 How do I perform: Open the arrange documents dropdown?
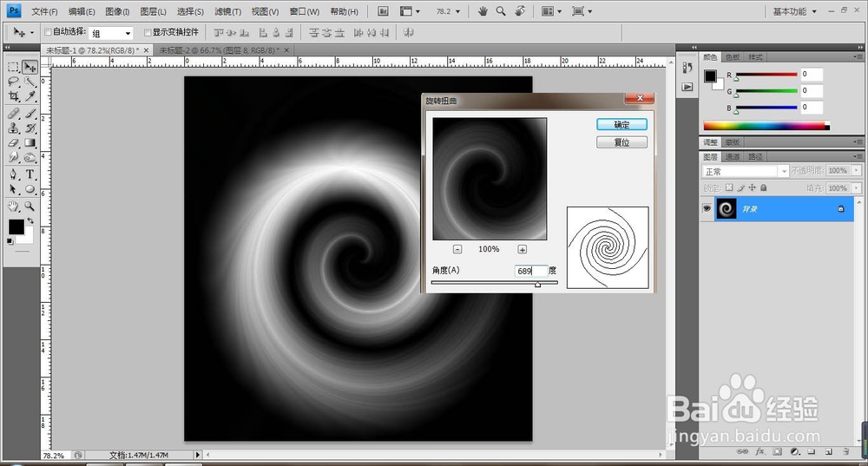pos(551,11)
